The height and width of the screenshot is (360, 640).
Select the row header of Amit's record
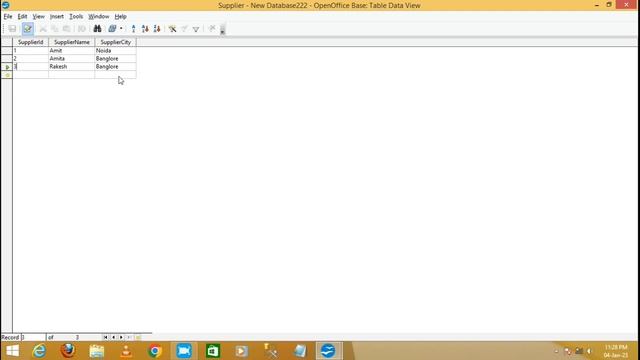coord(7,51)
